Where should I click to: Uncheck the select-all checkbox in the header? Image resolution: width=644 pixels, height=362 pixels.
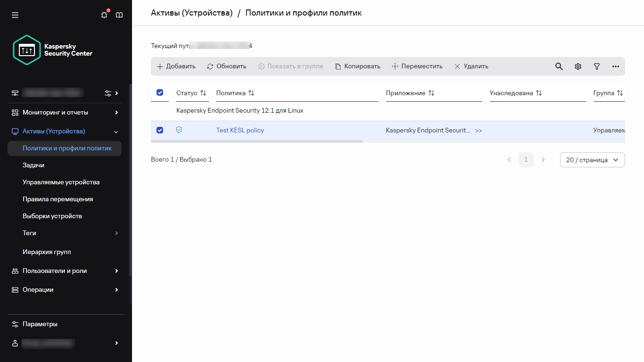(x=160, y=92)
